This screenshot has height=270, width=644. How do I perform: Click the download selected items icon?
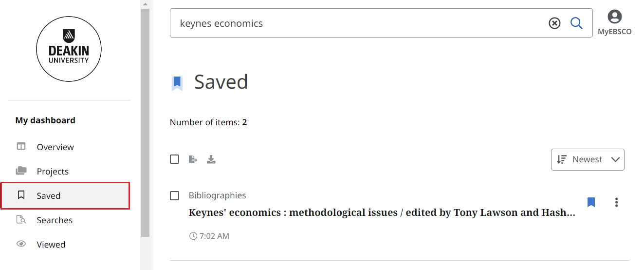[x=211, y=159]
